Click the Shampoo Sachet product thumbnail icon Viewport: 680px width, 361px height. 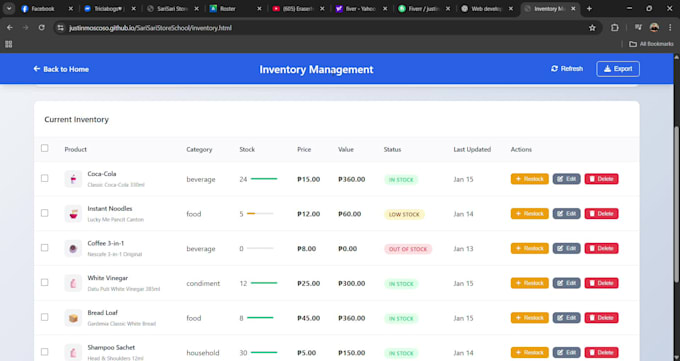73,352
